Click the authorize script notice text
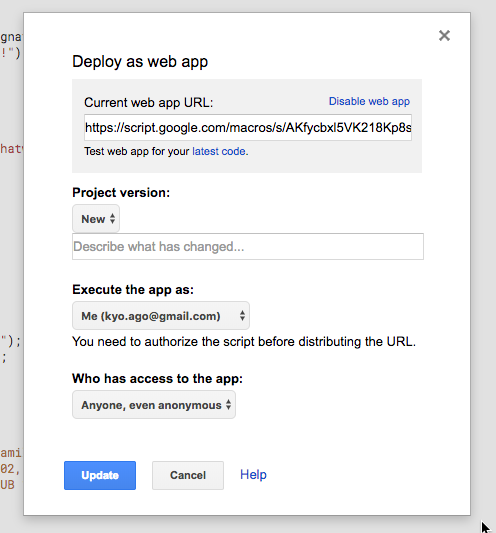 244,342
